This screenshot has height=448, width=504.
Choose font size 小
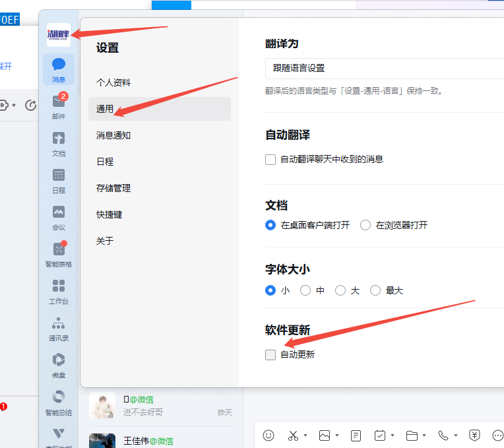(x=270, y=290)
